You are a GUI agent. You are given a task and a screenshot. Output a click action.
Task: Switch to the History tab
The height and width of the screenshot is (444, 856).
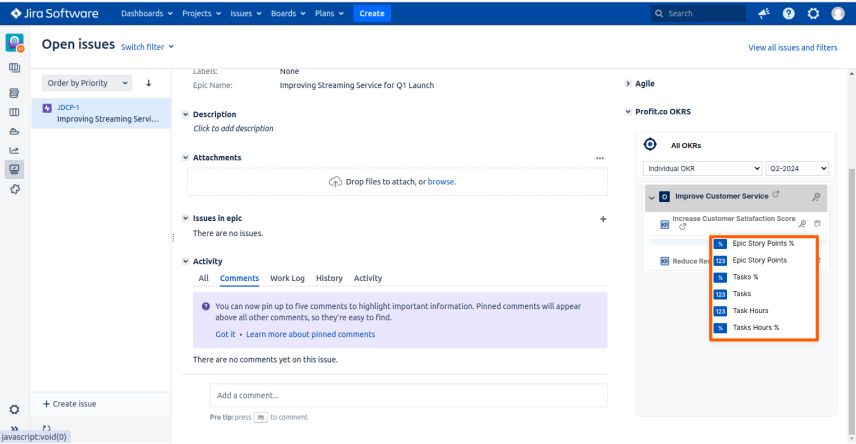(x=329, y=278)
